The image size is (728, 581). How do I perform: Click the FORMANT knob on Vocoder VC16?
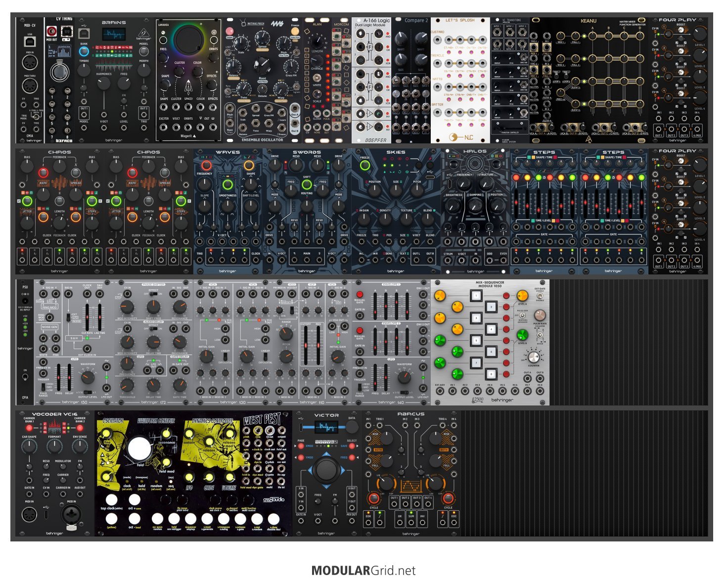(x=54, y=447)
